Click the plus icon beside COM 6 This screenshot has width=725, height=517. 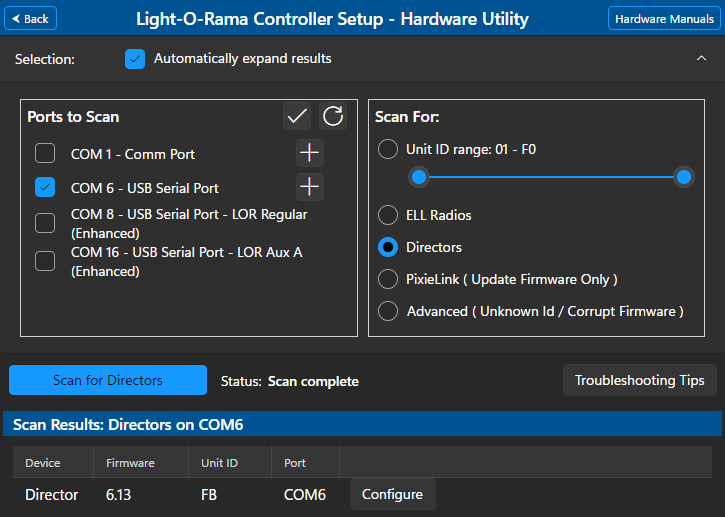[310, 187]
